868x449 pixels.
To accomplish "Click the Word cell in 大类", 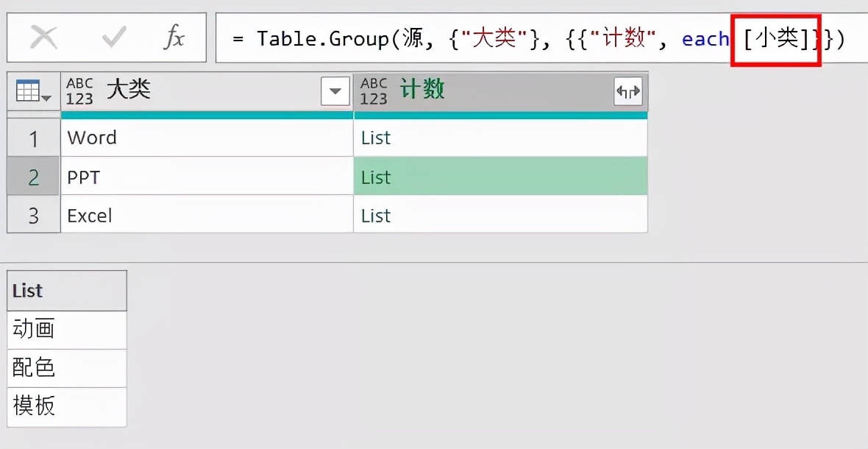I will click(x=92, y=138).
